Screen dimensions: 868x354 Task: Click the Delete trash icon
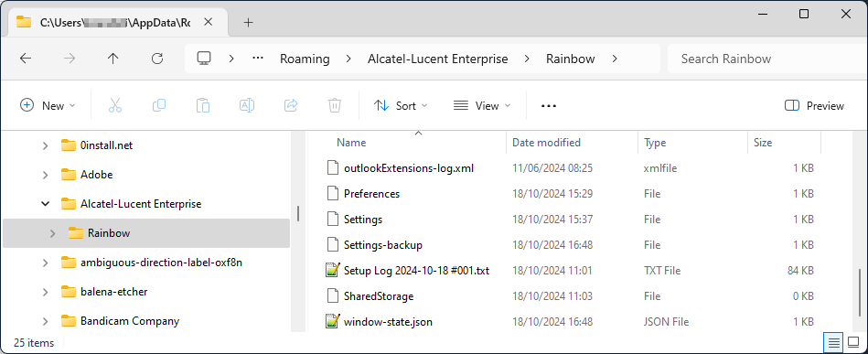click(335, 105)
